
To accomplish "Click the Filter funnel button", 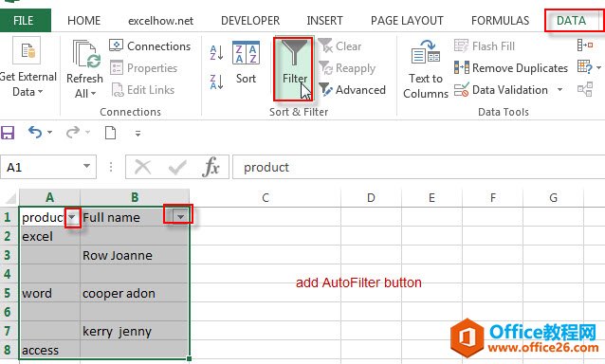I will click(x=294, y=68).
